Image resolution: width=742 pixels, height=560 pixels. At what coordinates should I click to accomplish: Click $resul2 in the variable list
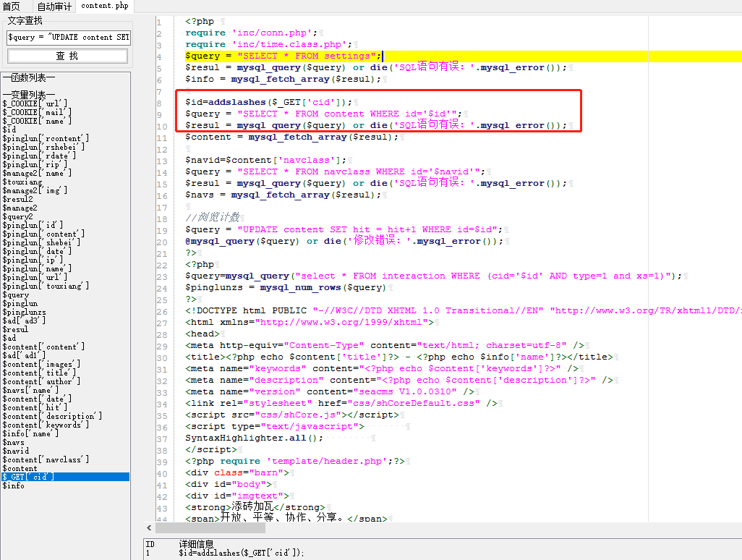(17, 199)
